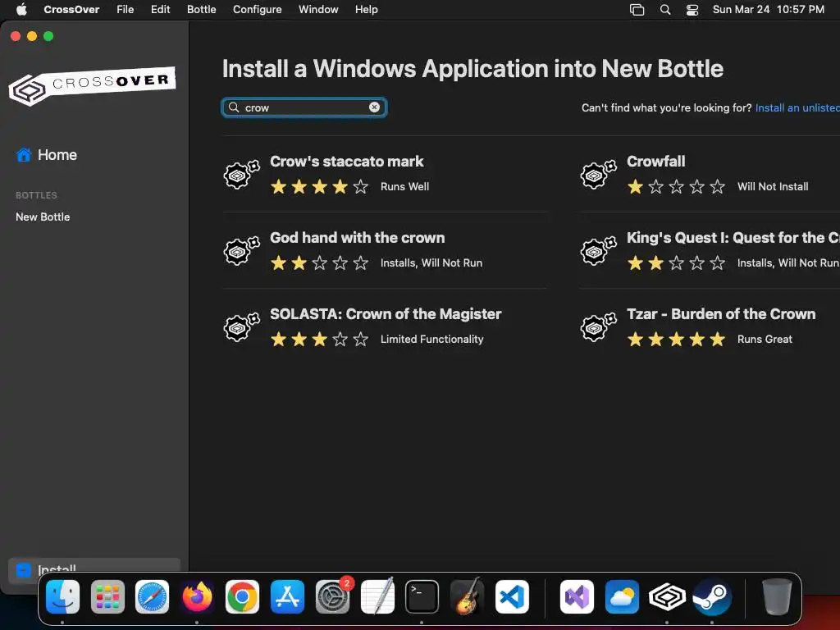Click the Install button in sidebar
Viewport: 840px width, 630px height.
pyautogui.click(x=94, y=569)
